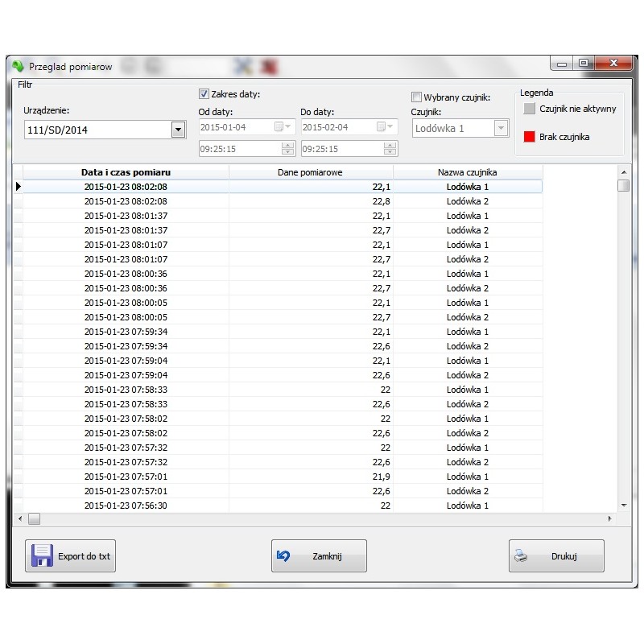The height and width of the screenshot is (644, 644).
Task: Click the calendar icon in Od daty field
Action: coord(279,126)
